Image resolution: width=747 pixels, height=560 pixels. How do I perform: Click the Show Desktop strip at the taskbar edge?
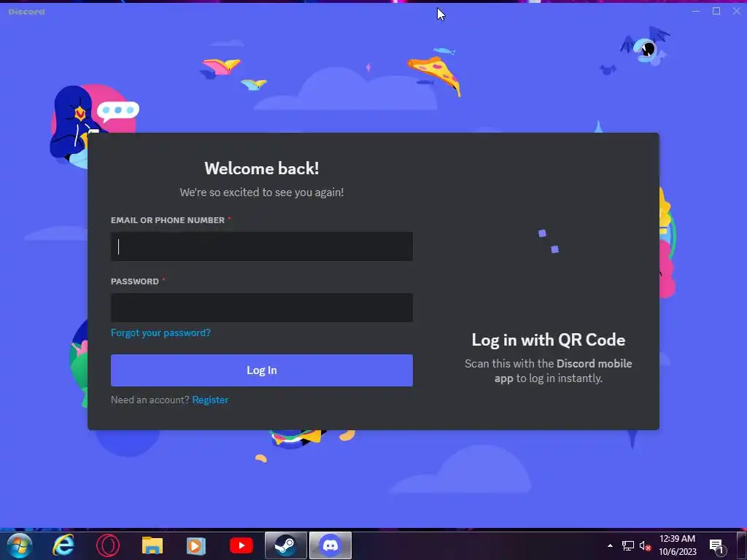pyautogui.click(x=742, y=545)
